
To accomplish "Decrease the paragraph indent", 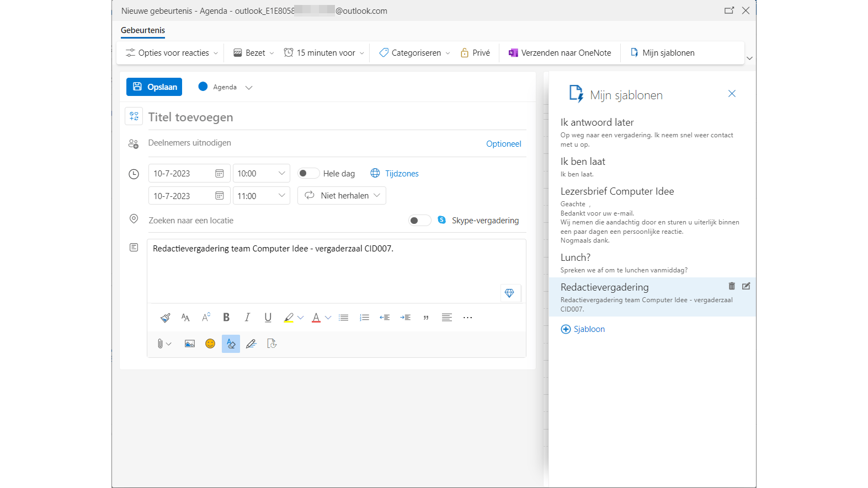I will pos(385,318).
